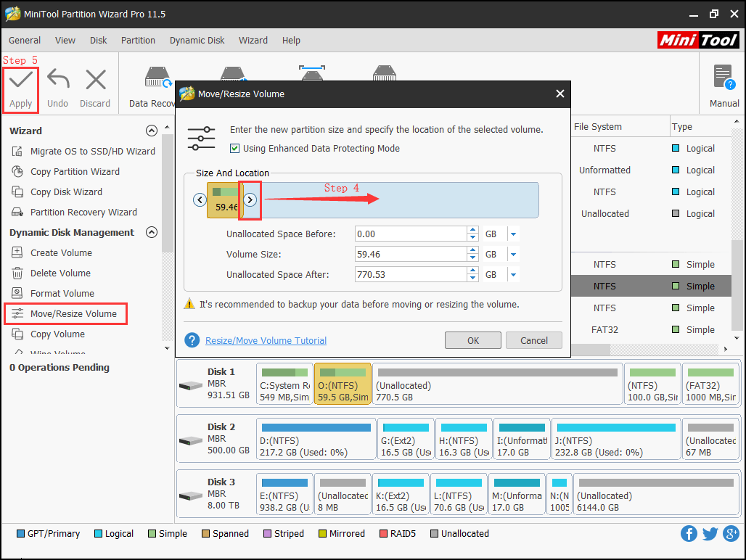Open the General menu
Screen dimensions: 746x560
(25, 41)
